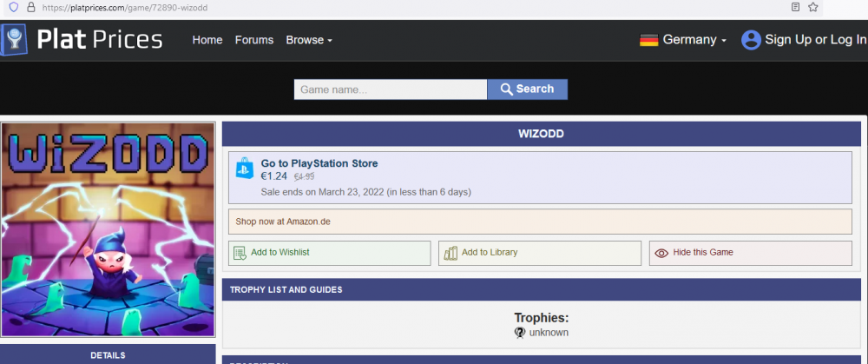Click the Game name search field
Image resolution: width=868 pixels, height=364 pixels.
pos(390,89)
